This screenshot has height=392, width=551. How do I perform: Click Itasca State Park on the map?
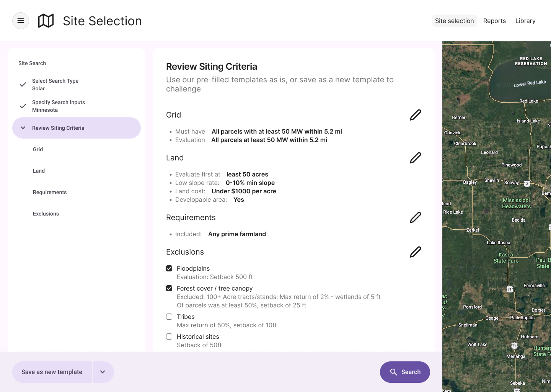pos(505,258)
